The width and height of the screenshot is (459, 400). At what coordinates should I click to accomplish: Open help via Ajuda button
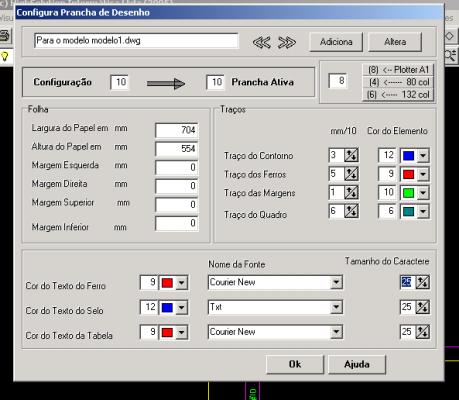point(357,364)
